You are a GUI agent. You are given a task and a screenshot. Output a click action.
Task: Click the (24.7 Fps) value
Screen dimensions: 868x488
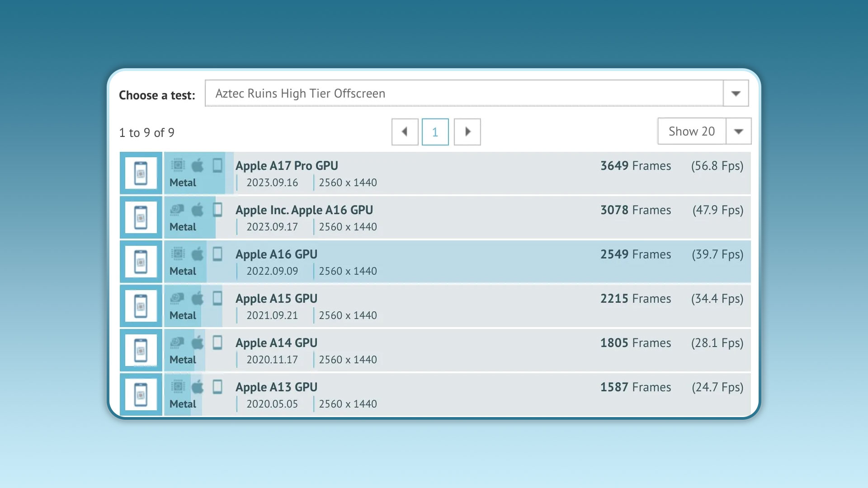717,387
